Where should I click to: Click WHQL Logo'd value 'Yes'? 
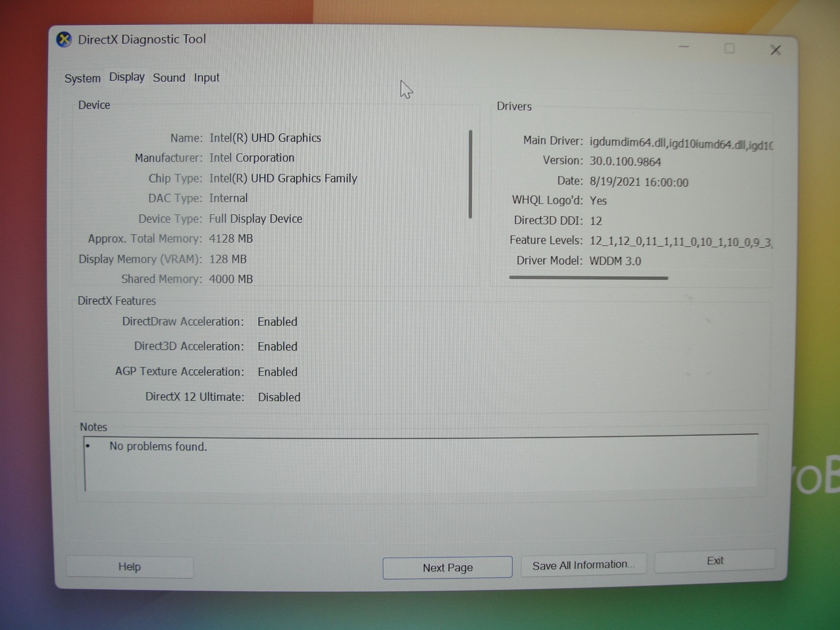click(x=598, y=201)
